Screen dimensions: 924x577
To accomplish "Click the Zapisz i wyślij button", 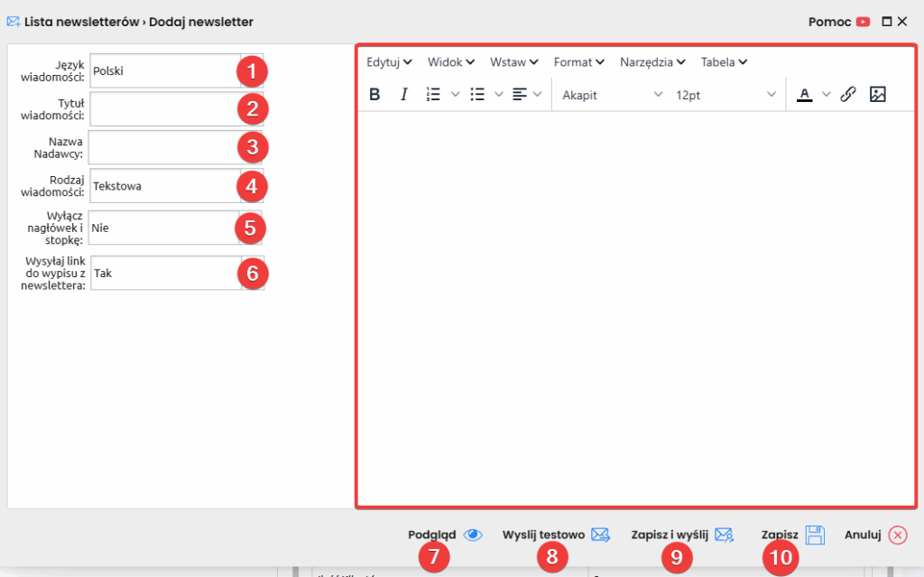I will (681, 535).
